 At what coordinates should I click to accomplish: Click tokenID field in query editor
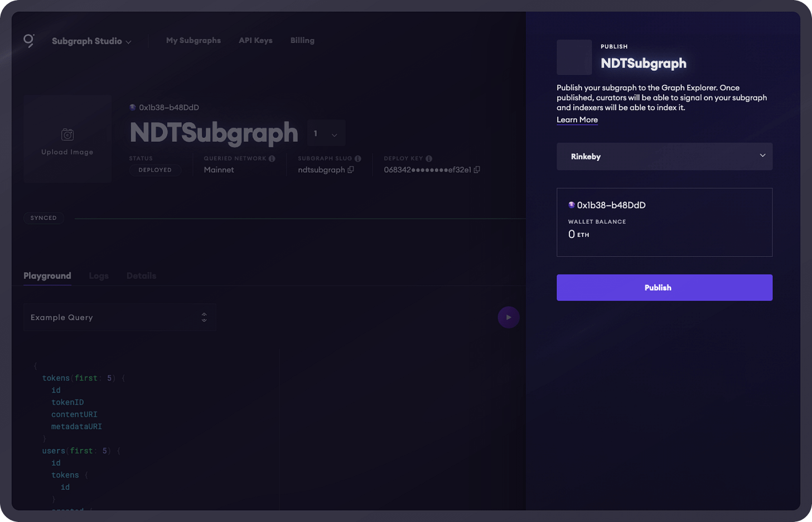pyautogui.click(x=67, y=402)
